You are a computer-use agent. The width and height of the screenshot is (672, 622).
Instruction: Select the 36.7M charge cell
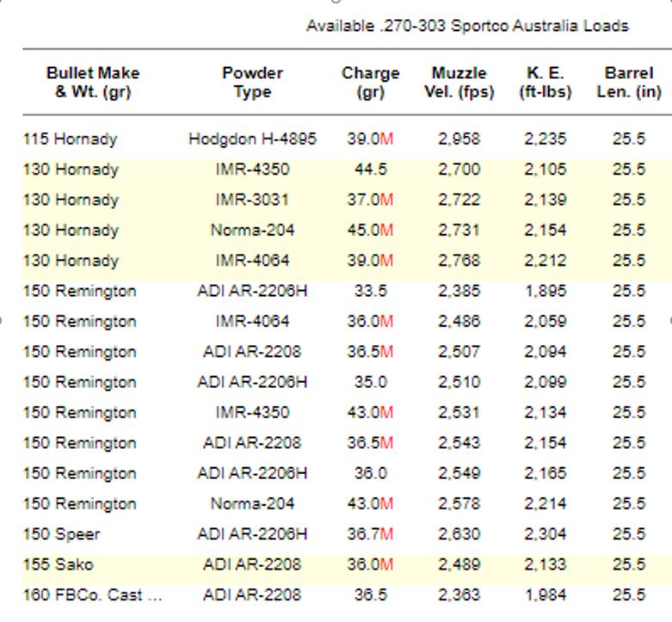coord(371,534)
